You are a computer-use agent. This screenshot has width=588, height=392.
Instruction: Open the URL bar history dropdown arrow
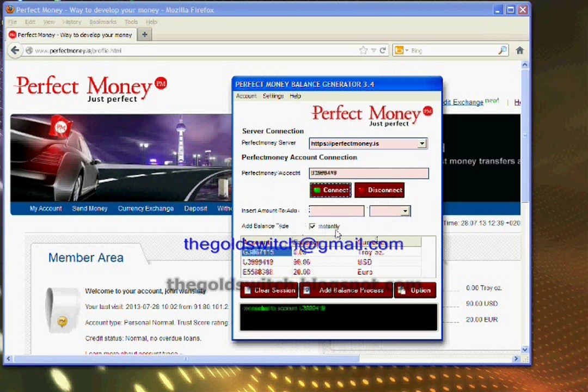point(373,50)
